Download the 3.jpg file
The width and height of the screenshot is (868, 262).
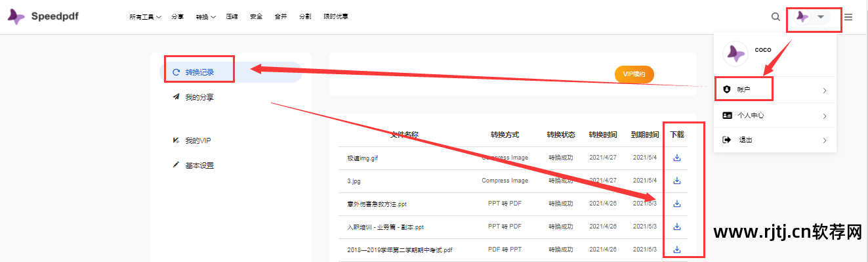(x=677, y=181)
